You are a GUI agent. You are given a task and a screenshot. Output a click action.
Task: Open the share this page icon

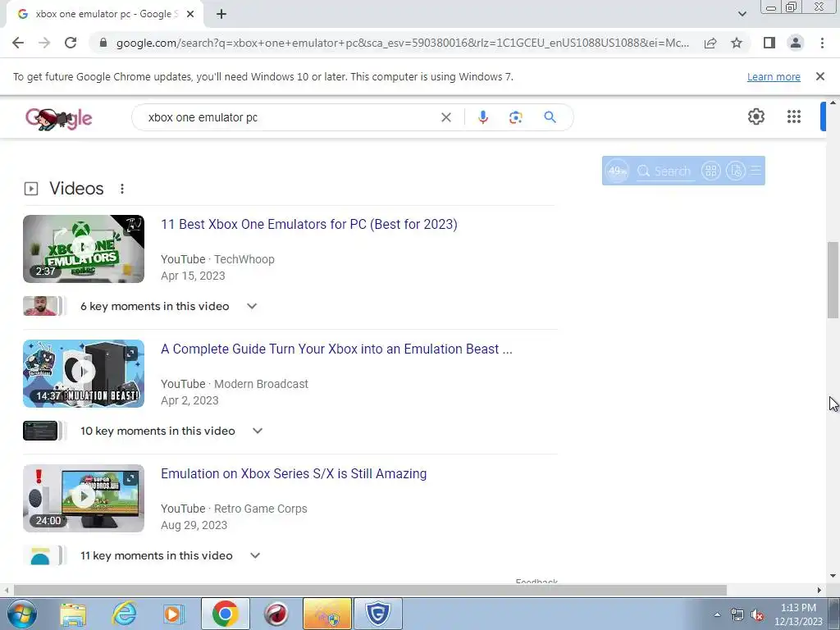pos(710,43)
